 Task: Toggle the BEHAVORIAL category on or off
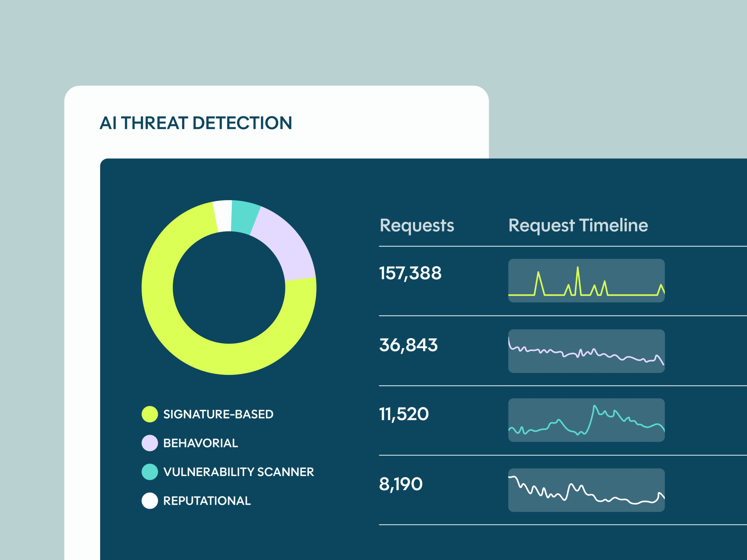click(x=200, y=443)
